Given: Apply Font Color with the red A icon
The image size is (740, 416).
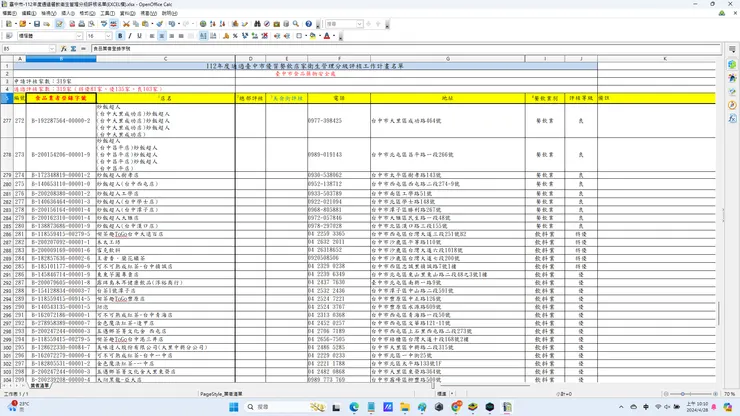Looking at the screenshot, I should point(327,36).
